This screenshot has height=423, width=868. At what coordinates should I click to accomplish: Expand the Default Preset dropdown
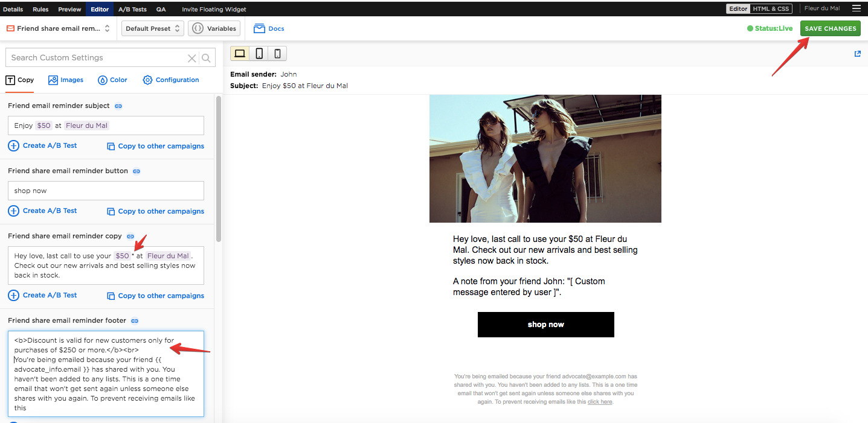[152, 28]
